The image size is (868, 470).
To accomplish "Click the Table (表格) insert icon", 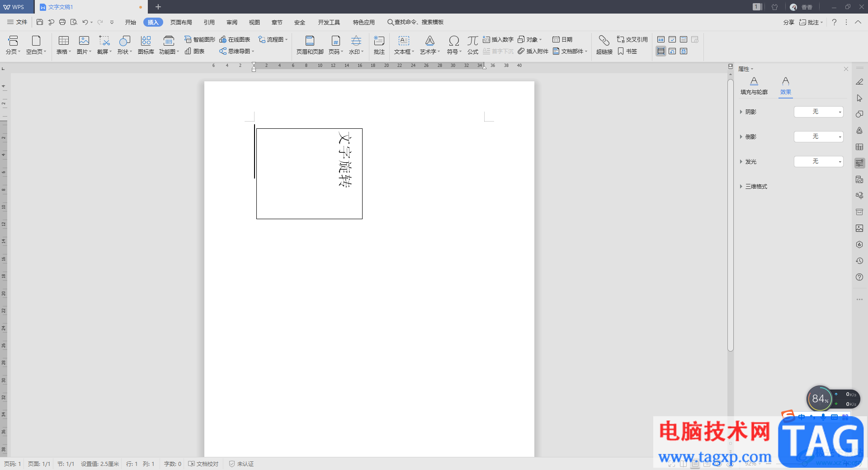I will pyautogui.click(x=64, y=45).
